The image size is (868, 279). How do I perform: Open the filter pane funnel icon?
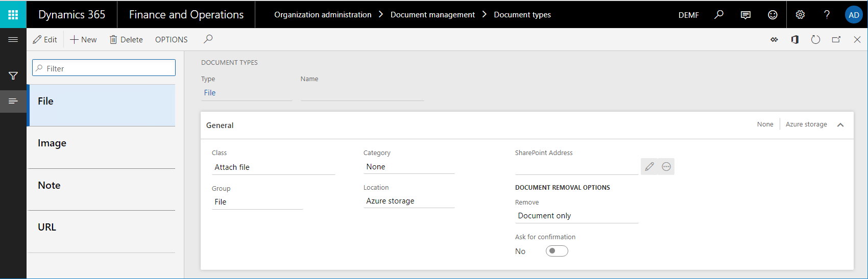pos(13,76)
